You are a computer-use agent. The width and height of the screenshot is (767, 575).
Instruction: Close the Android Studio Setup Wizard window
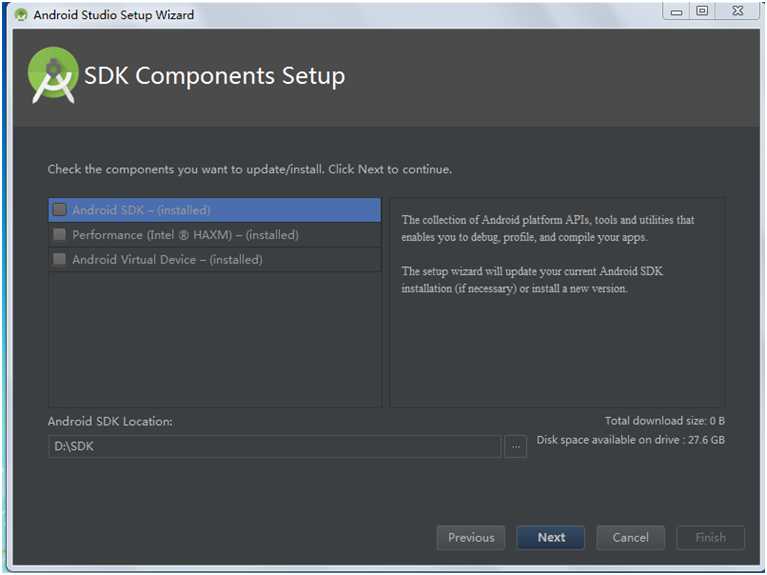(738, 11)
